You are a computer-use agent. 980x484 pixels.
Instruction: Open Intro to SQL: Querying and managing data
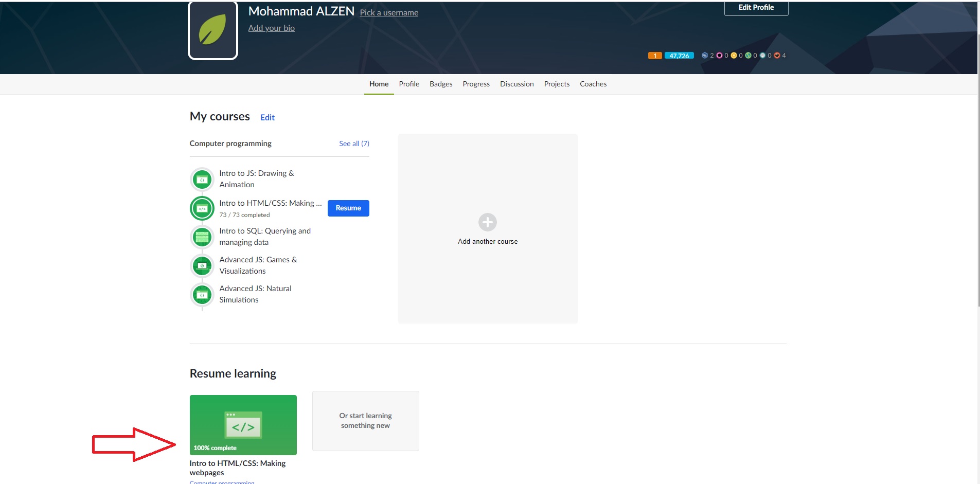tap(265, 237)
